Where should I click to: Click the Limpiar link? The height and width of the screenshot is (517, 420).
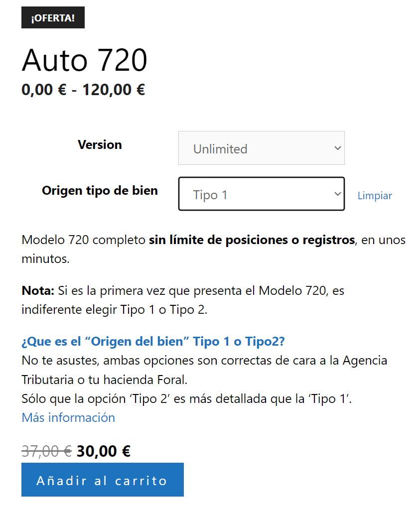tap(375, 195)
